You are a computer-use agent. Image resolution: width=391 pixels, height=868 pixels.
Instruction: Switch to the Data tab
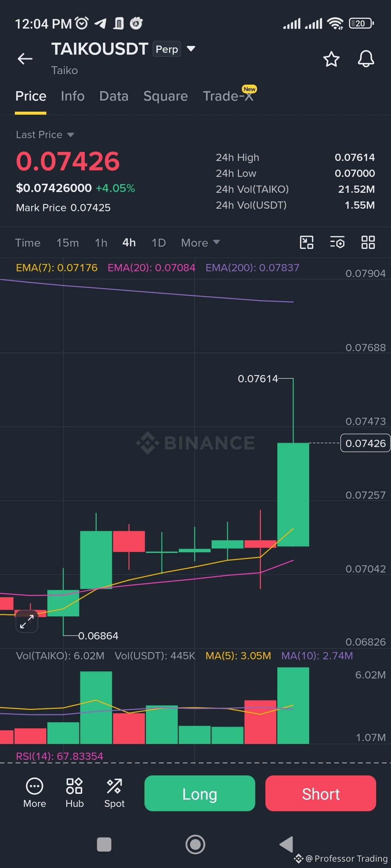(x=114, y=96)
